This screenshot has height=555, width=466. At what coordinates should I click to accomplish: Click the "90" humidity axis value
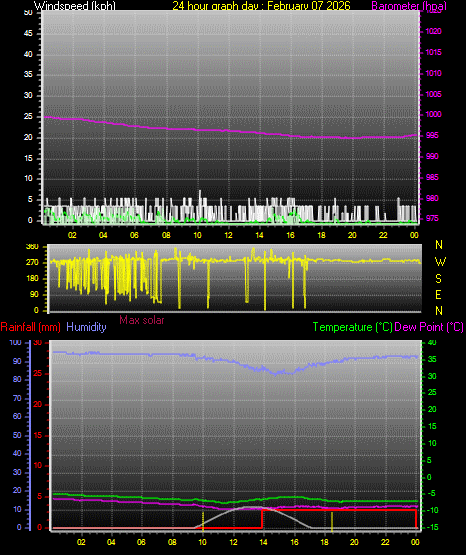(17, 361)
